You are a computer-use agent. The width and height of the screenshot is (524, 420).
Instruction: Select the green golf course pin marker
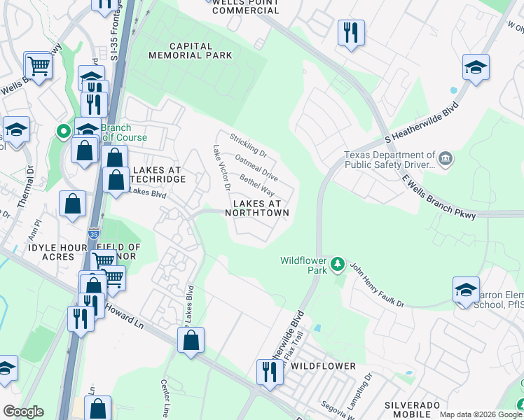[x=64, y=132]
